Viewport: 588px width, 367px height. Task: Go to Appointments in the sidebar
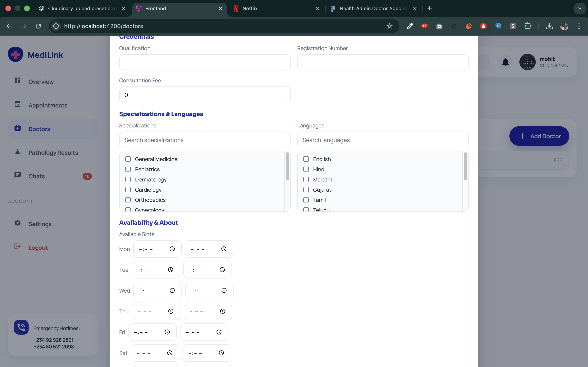point(48,105)
